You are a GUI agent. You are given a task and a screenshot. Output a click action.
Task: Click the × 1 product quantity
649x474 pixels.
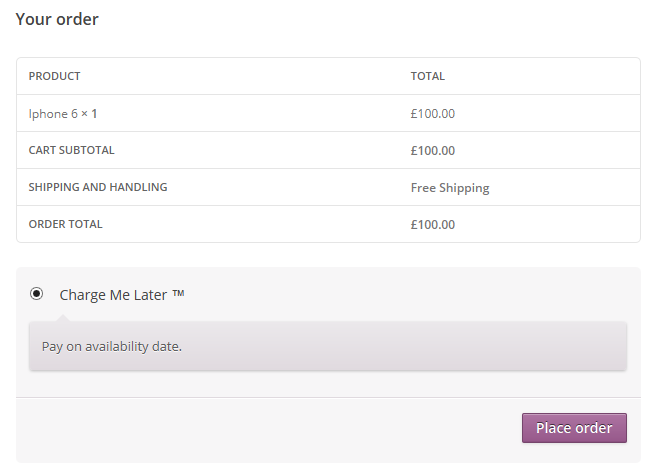pyautogui.click(x=90, y=114)
